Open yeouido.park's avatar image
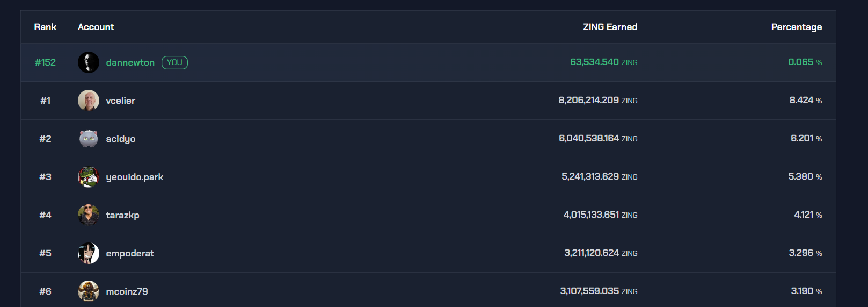 pos(89,177)
